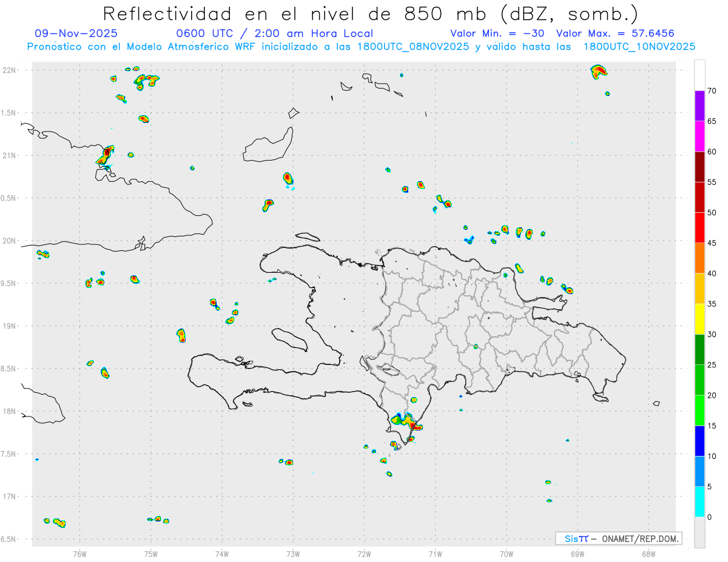Click the colorbar label '0'

point(709,517)
